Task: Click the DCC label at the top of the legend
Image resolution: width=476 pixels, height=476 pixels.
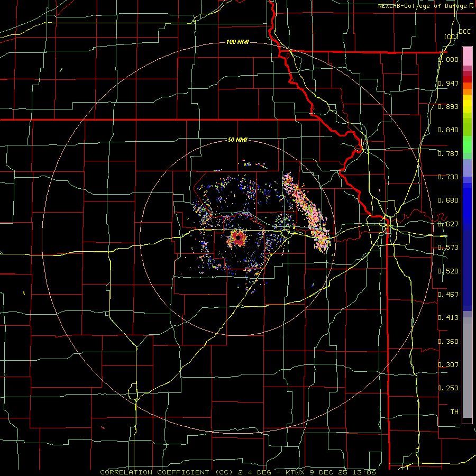Action: tap(465, 32)
